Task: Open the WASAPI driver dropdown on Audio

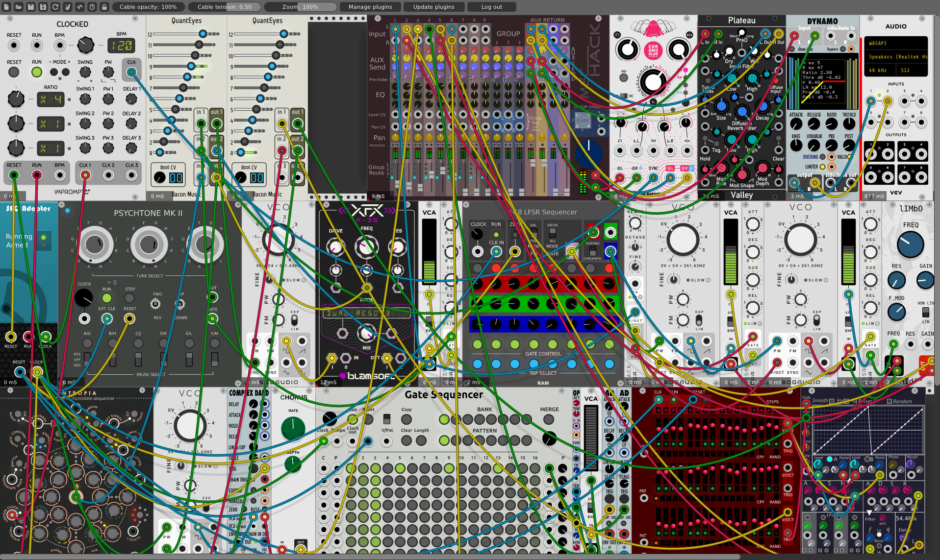Action: pyautogui.click(x=896, y=43)
